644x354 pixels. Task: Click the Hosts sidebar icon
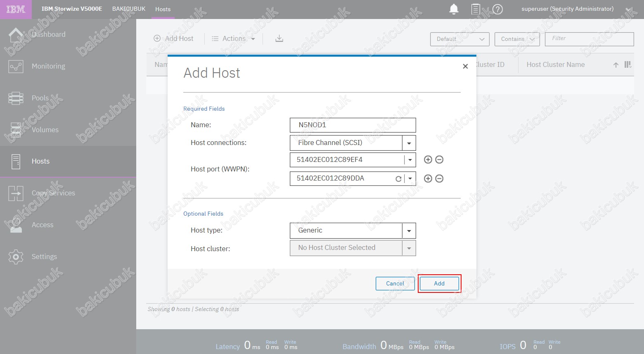(16, 162)
